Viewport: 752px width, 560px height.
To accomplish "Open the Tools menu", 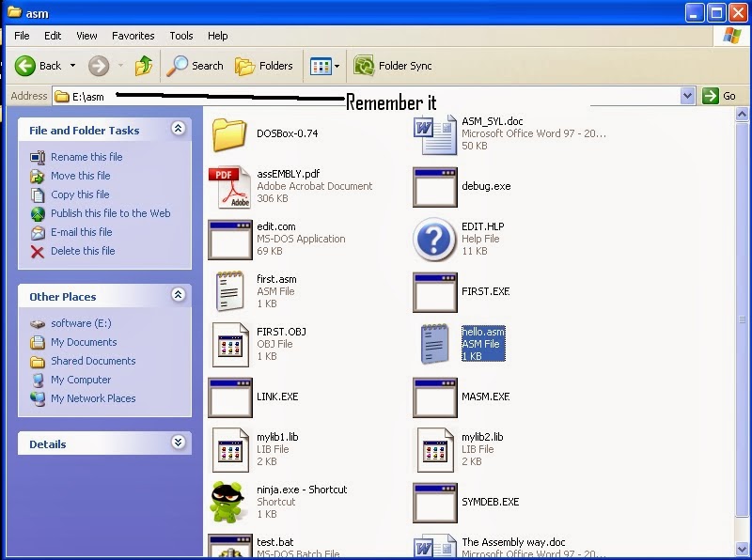I will pyautogui.click(x=180, y=36).
